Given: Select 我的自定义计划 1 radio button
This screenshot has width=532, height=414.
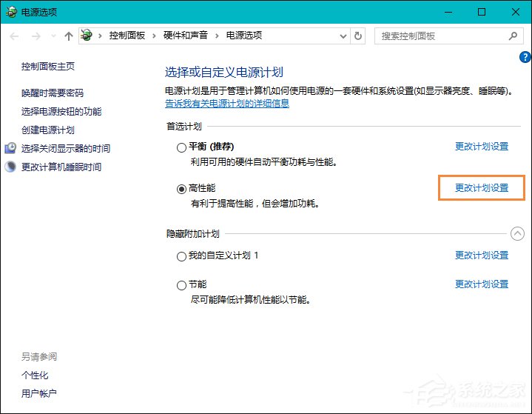Looking at the screenshot, I should click(x=181, y=256).
